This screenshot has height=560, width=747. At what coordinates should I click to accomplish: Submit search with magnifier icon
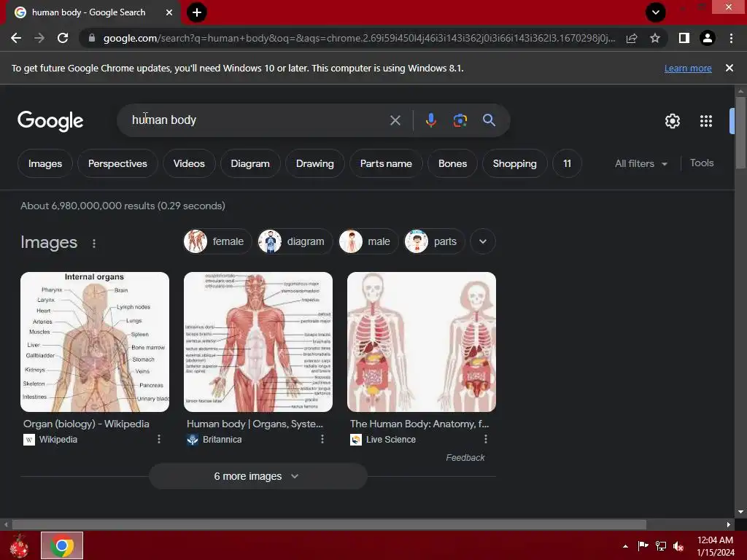[489, 120]
